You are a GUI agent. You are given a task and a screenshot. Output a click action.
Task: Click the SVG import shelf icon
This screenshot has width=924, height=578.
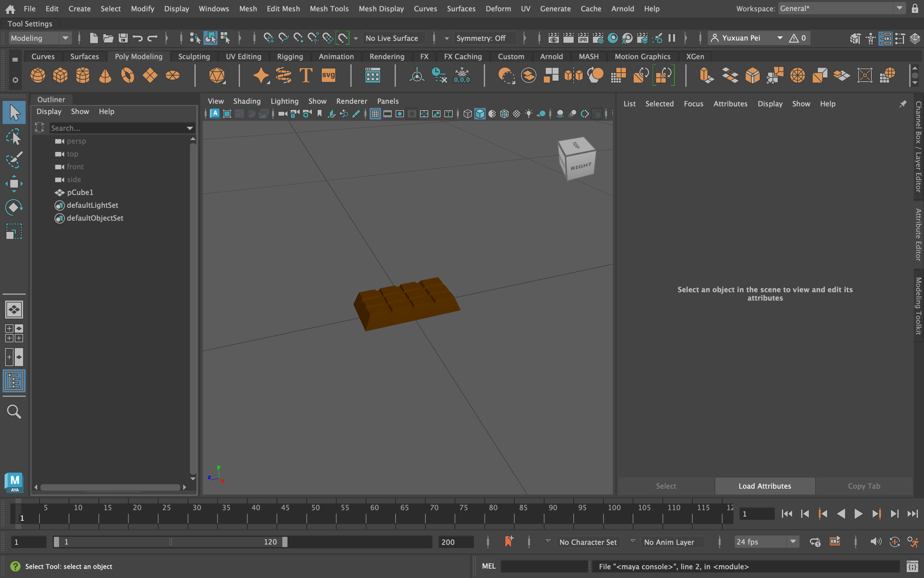328,75
